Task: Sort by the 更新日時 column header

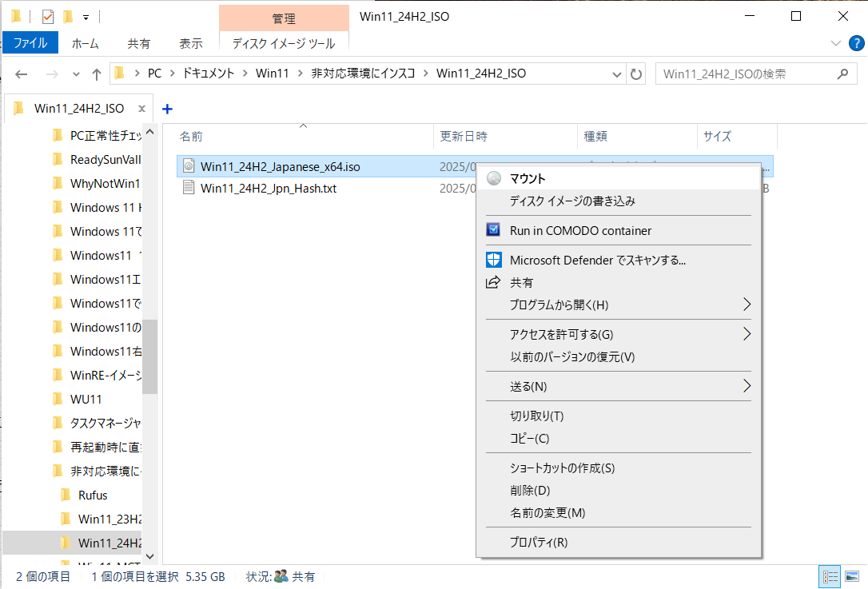Action: pyautogui.click(x=505, y=136)
